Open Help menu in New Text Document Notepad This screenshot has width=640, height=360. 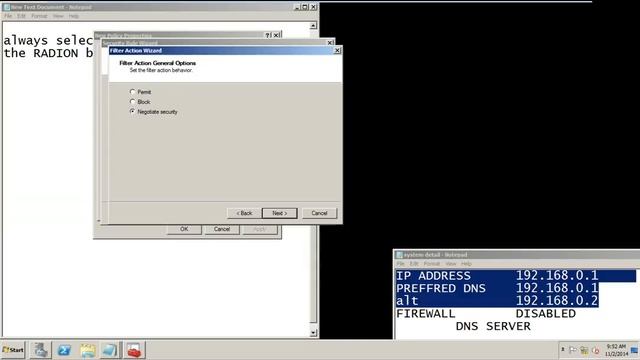click(x=73, y=16)
